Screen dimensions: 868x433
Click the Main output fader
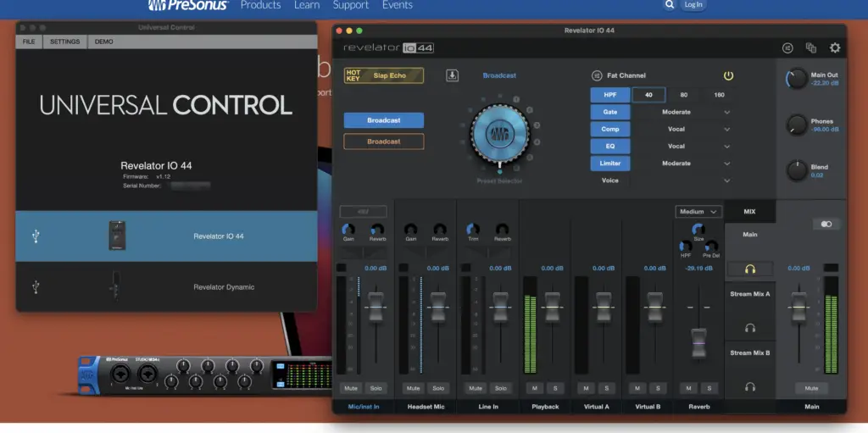click(x=798, y=306)
